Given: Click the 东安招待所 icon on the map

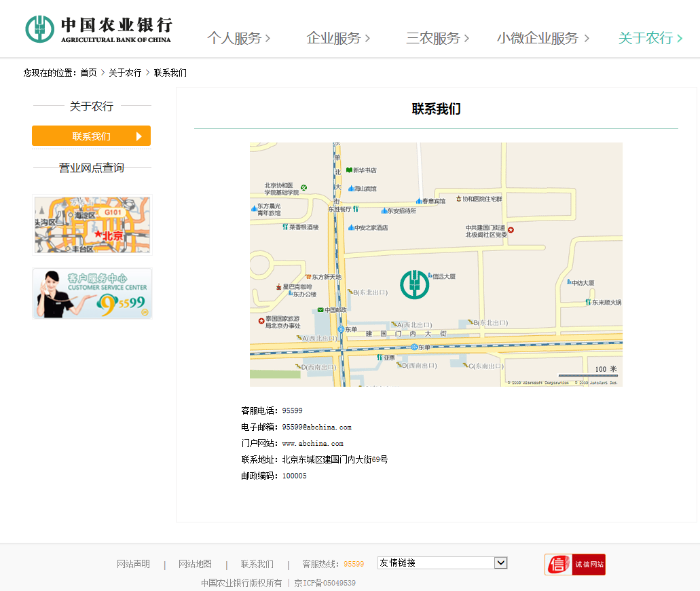Looking at the screenshot, I should (384, 210).
